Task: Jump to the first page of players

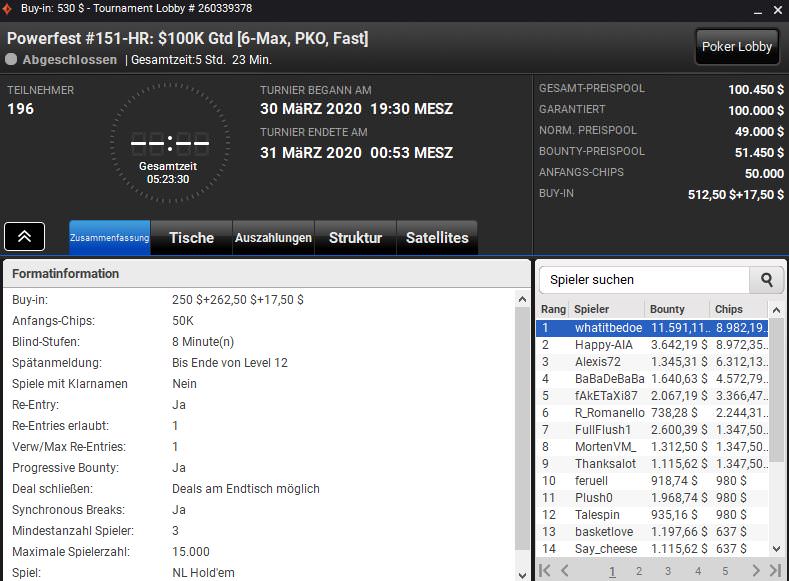Action: 546,571
